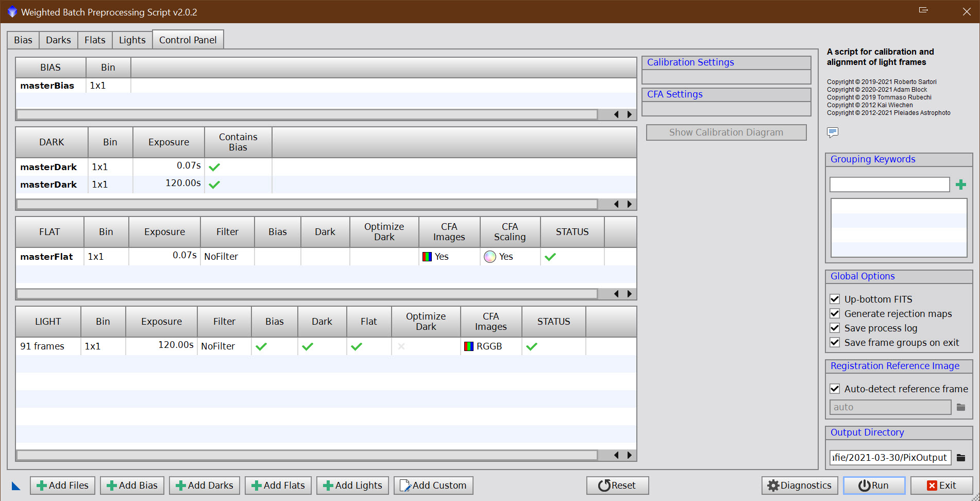Click scroll left arrow in LIGHT table
Screen dimensions: 980x501
coord(616,455)
